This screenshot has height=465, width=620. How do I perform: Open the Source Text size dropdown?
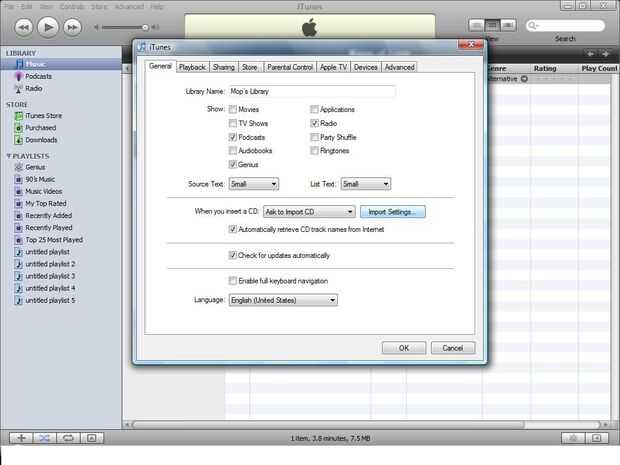(253, 184)
